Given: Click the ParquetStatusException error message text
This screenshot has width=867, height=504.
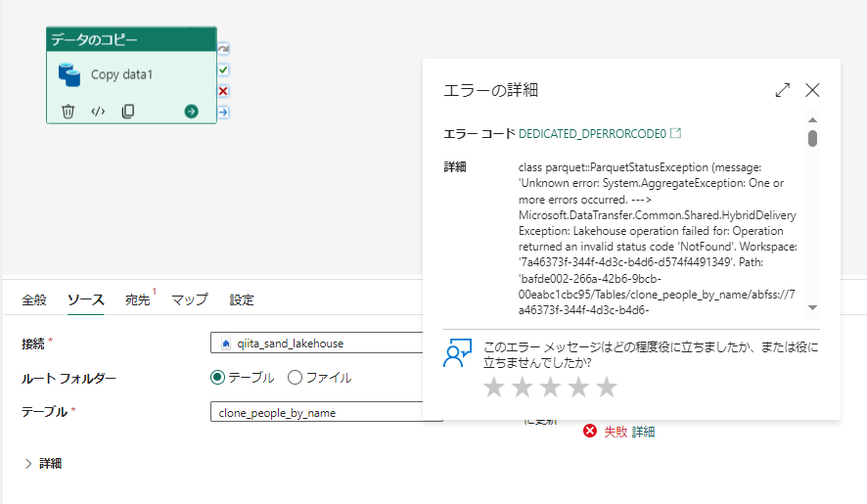Looking at the screenshot, I should [658, 239].
